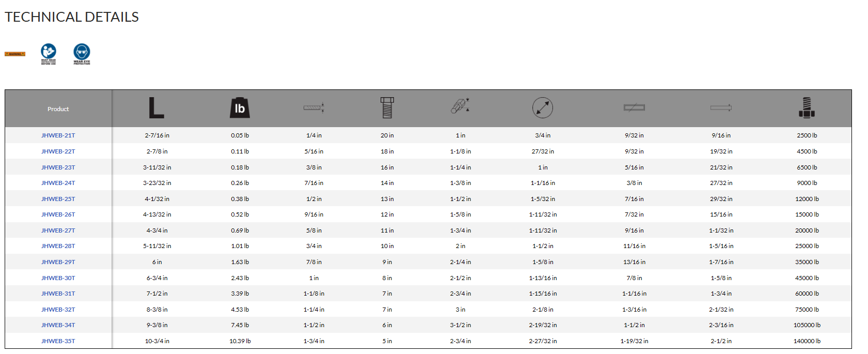The image size is (868, 354).
Task: Open the JHWEB-21T product link
Action: [58, 135]
